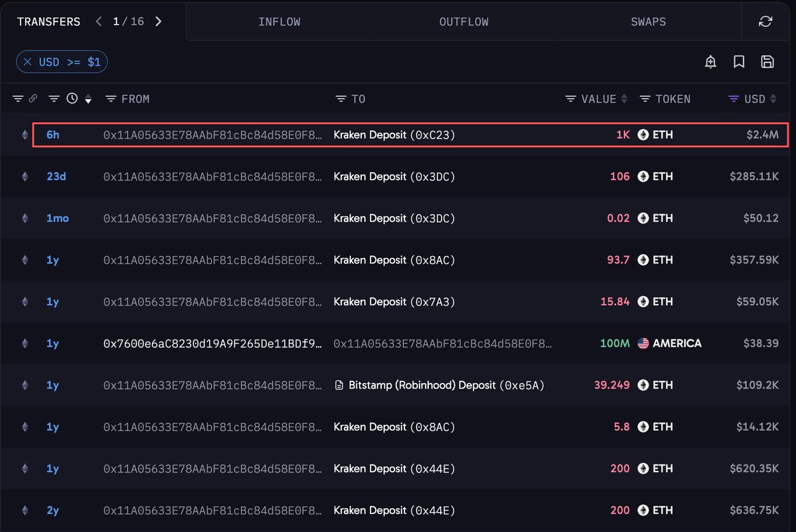Open the VALUE column filter

coord(570,99)
